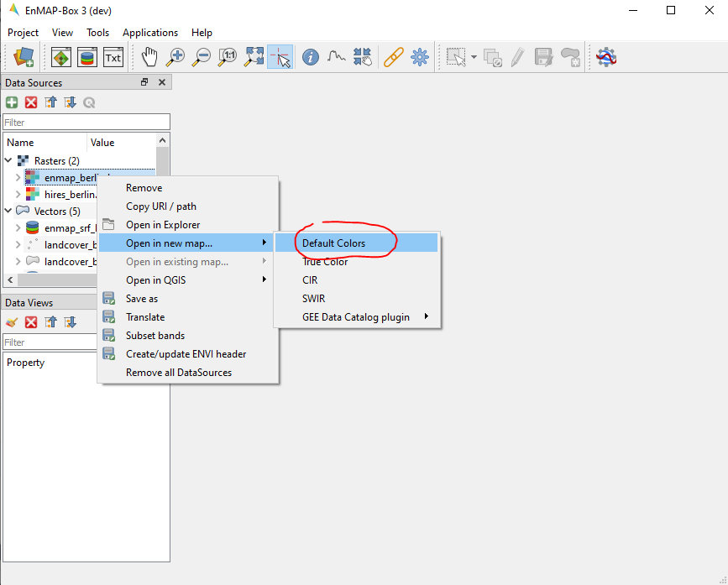Click the deselect features icon
This screenshot has height=585, width=728.
pyautogui.click(x=492, y=58)
